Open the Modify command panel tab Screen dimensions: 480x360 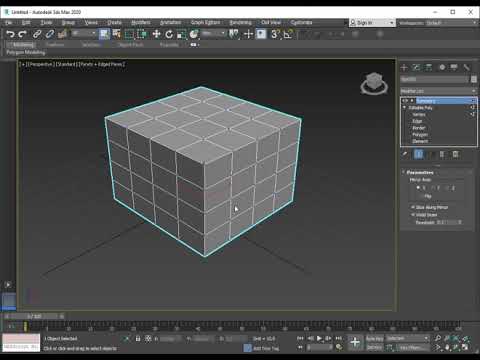(x=416, y=68)
